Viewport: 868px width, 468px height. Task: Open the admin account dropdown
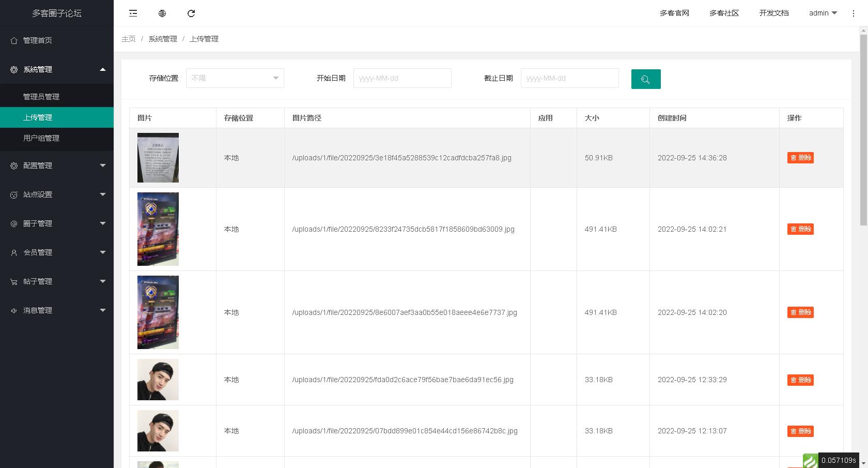823,13
